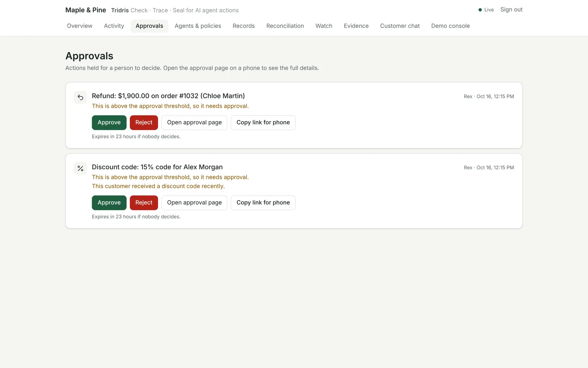Navigate to the Reconciliation tab
The height and width of the screenshot is (368, 588).
(x=285, y=26)
